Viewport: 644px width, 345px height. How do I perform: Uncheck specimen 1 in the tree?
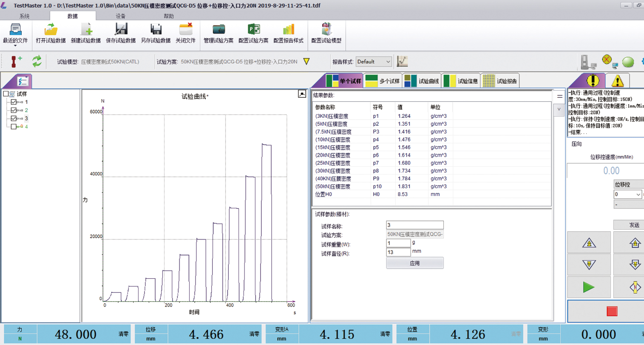pos(14,102)
